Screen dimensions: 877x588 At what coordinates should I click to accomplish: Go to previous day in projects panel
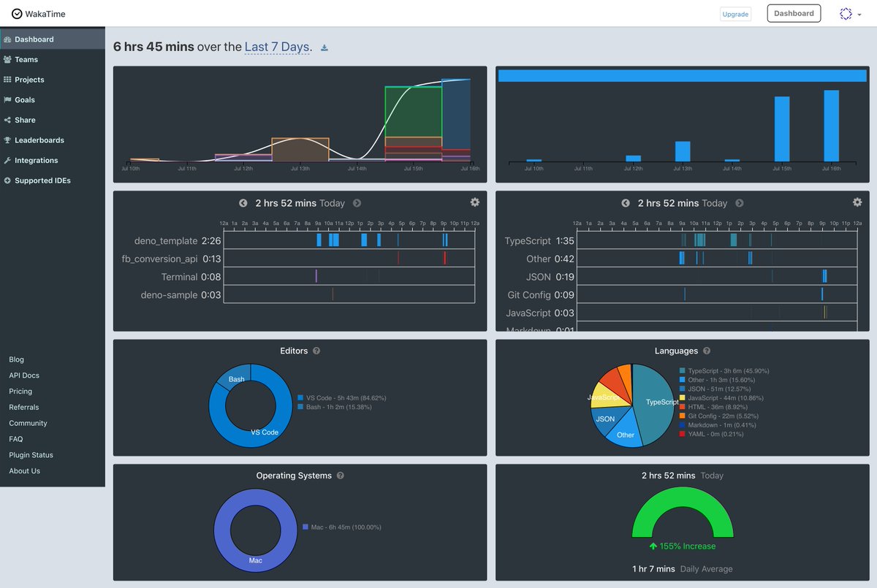tap(243, 203)
